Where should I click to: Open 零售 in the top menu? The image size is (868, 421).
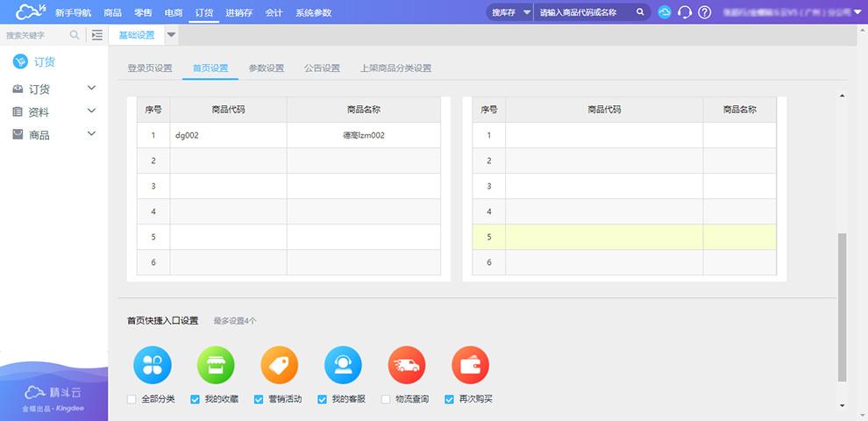[143, 12]
